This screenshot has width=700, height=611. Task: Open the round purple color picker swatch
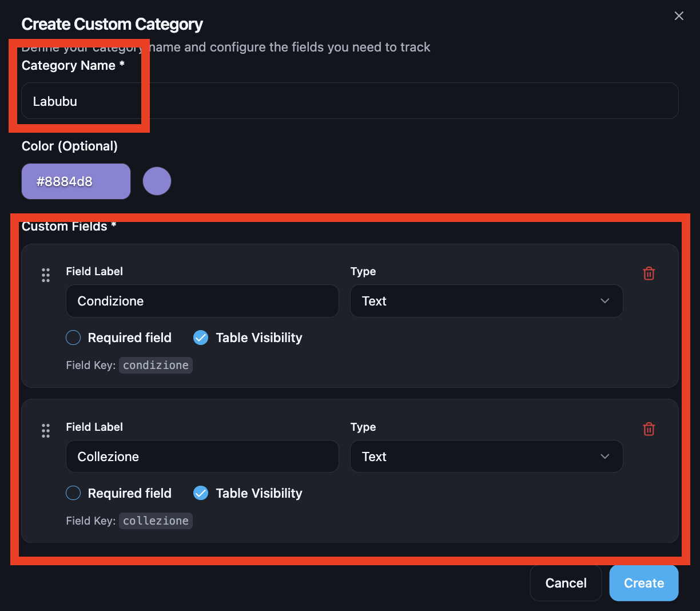coord(157,181)
